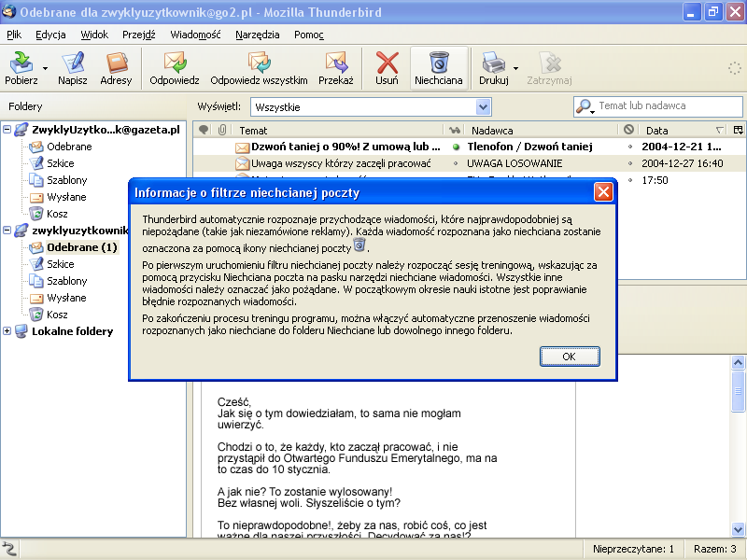Click the attachment paperclip column header
747x560 pixels.
[222, 130]
